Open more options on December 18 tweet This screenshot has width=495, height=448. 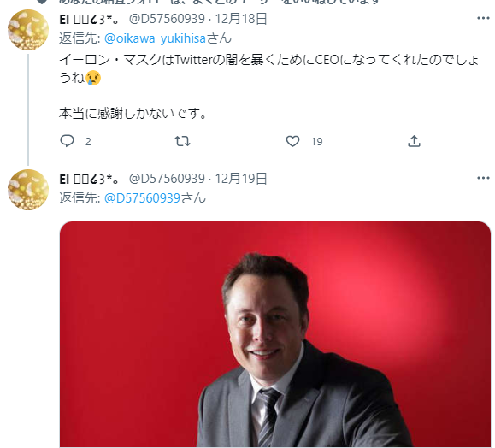tap(483, 18)
